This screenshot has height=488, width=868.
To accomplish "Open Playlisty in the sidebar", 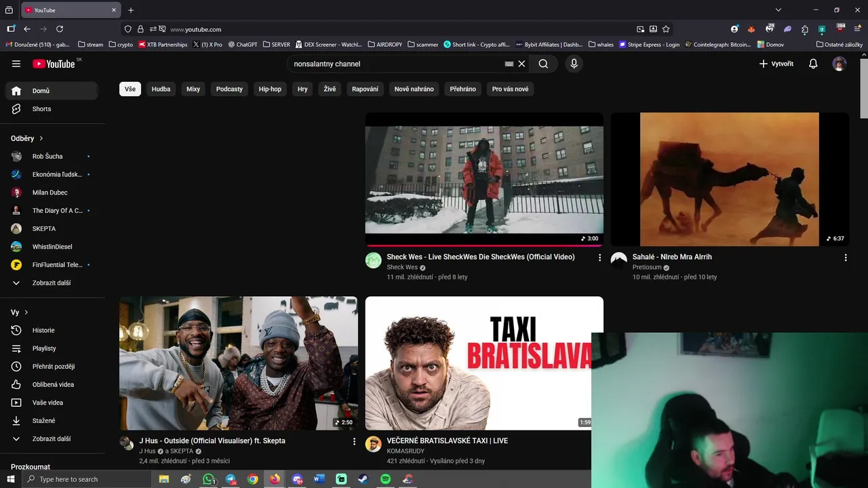I will (52, 348).
